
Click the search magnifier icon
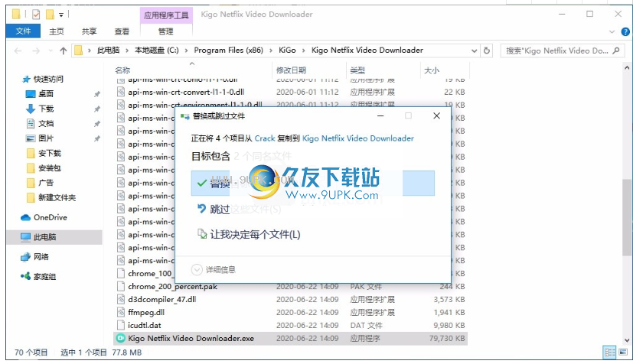[x=616, y=50]
